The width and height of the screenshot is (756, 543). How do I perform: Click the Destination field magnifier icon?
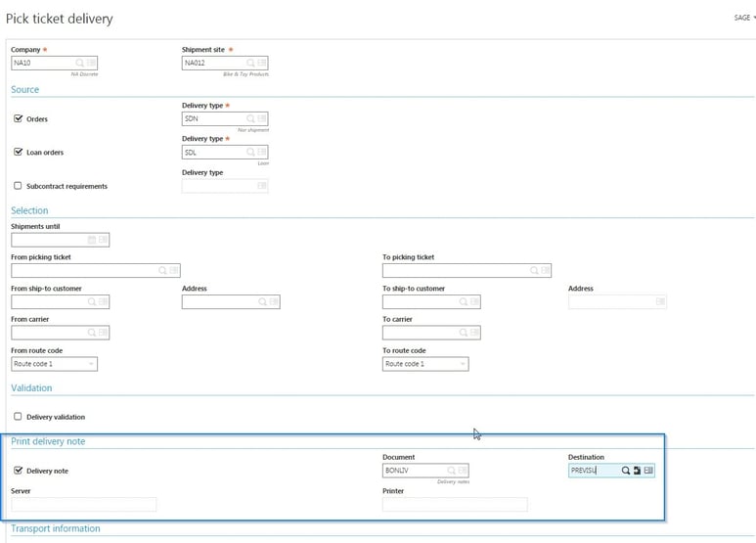tap(626, 471)
